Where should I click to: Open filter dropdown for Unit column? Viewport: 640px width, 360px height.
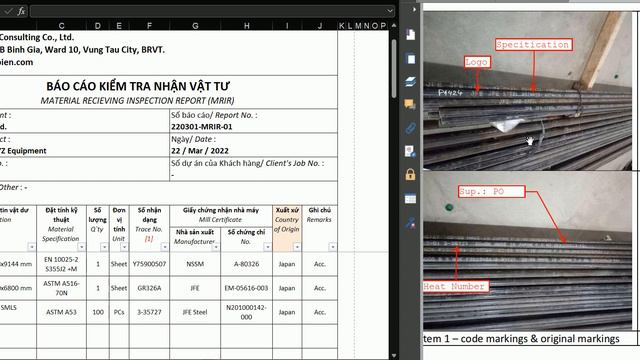point(124,247)
